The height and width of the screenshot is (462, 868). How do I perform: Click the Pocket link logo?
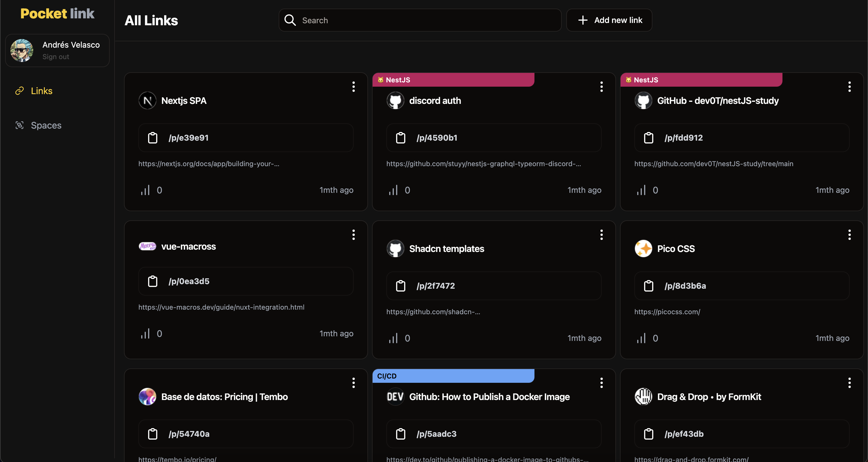point(57,13)
